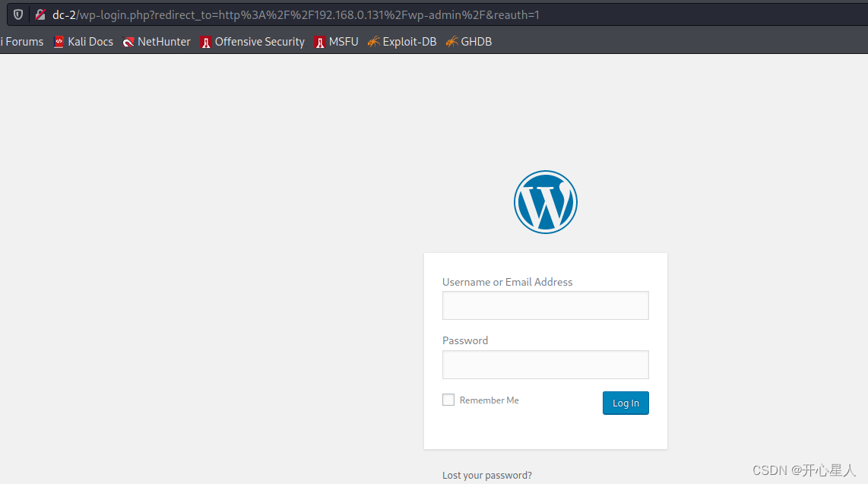
Task: Click the Username or Email Address label
Action: point(507,282)
